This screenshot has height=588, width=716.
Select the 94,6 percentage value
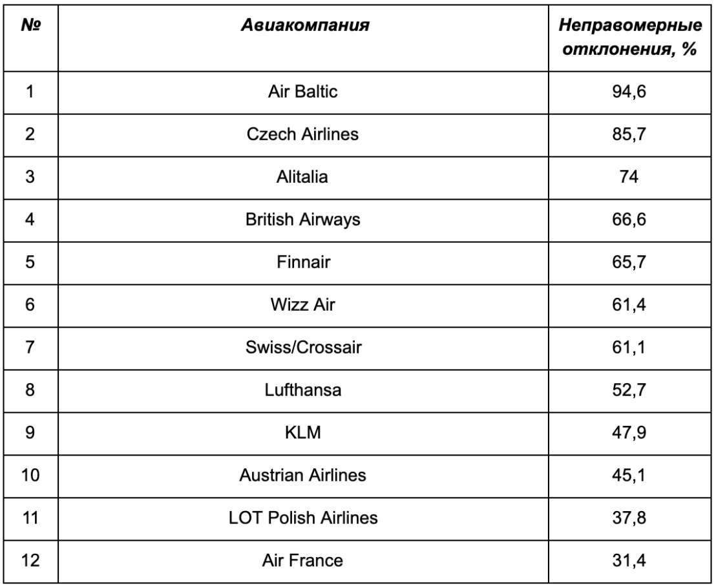pos(629,92)
